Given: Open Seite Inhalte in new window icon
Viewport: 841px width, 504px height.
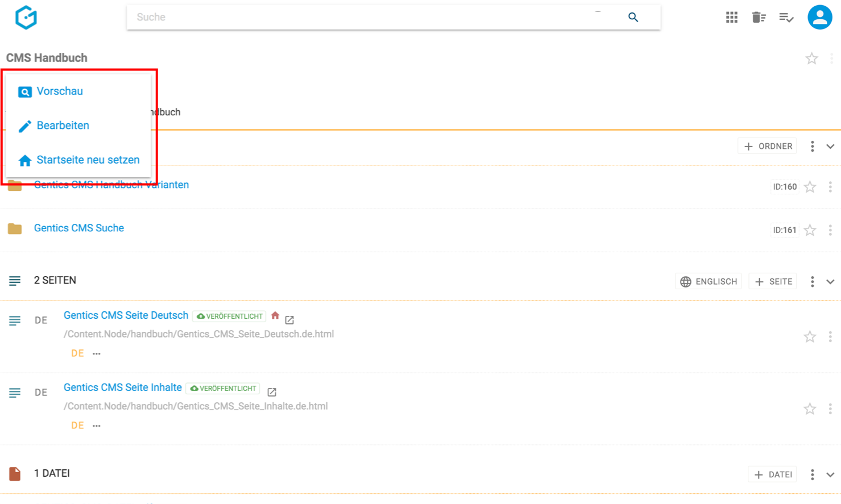Looking at the screenshot, I should [272, 392].
